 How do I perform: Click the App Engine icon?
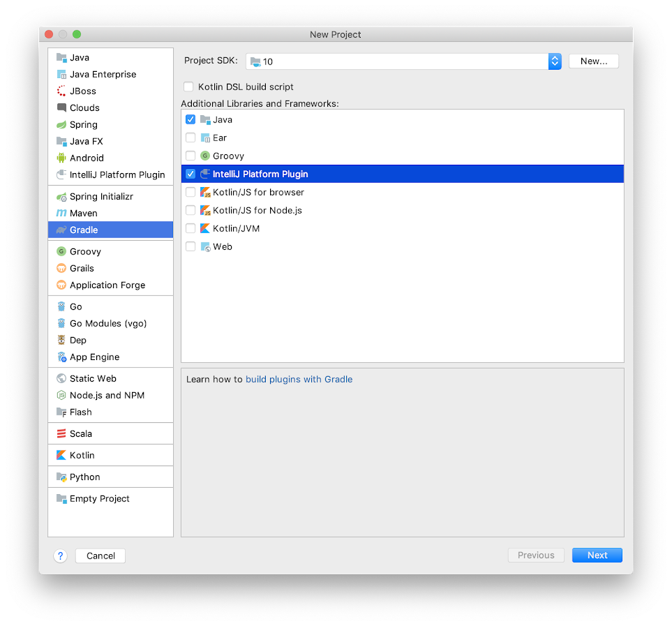click(61, 357)
